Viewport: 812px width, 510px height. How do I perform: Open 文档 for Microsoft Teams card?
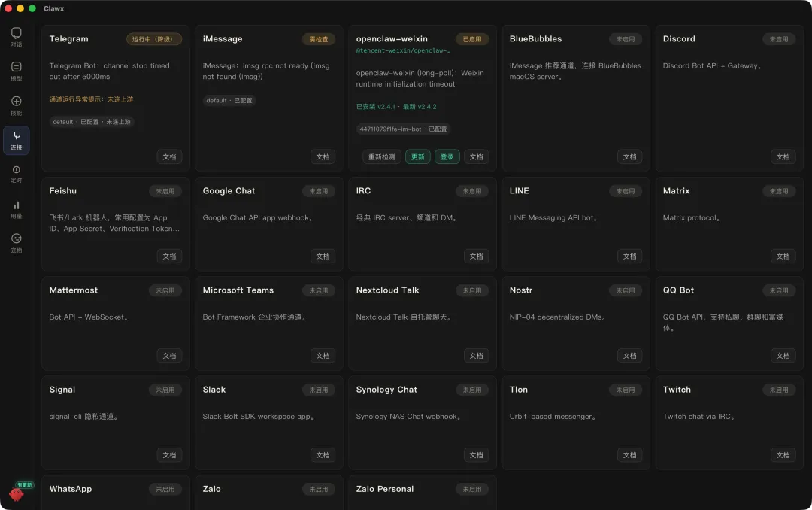[323, 356]
